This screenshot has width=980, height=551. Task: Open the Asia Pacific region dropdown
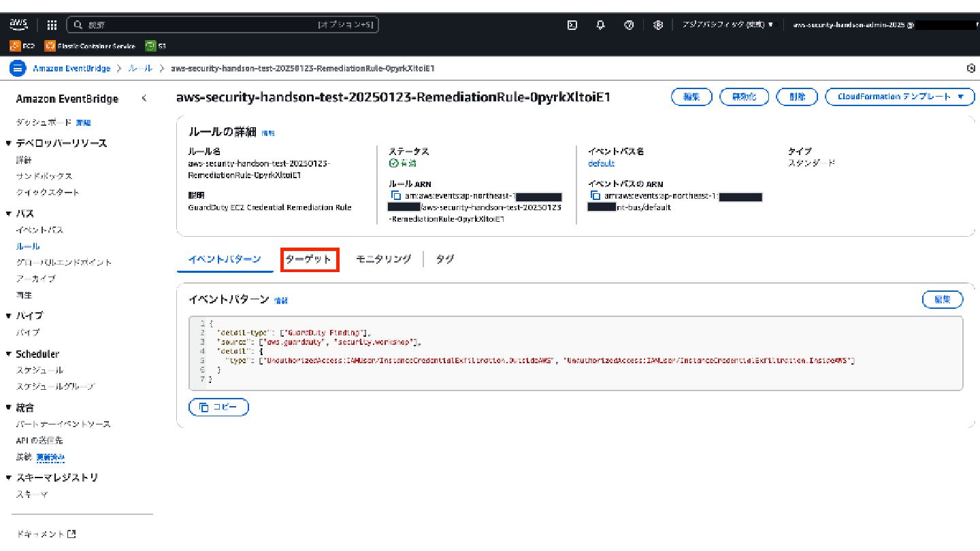click(x=728, y=24)
